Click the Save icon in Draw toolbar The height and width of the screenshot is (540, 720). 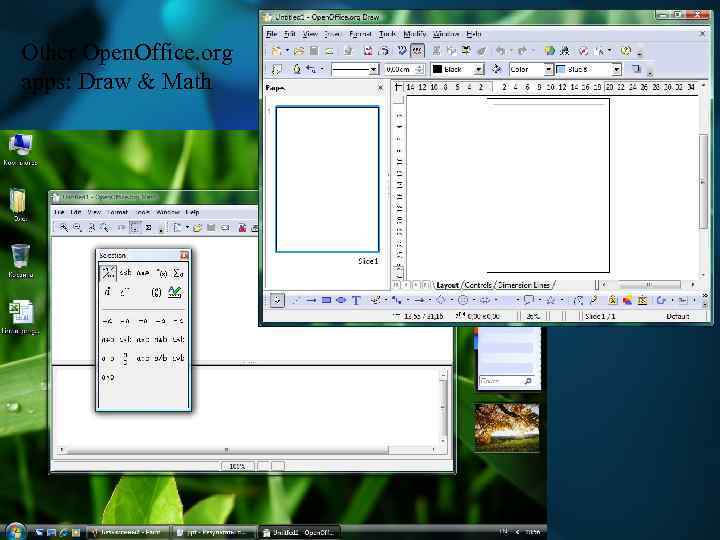(314, 51)
